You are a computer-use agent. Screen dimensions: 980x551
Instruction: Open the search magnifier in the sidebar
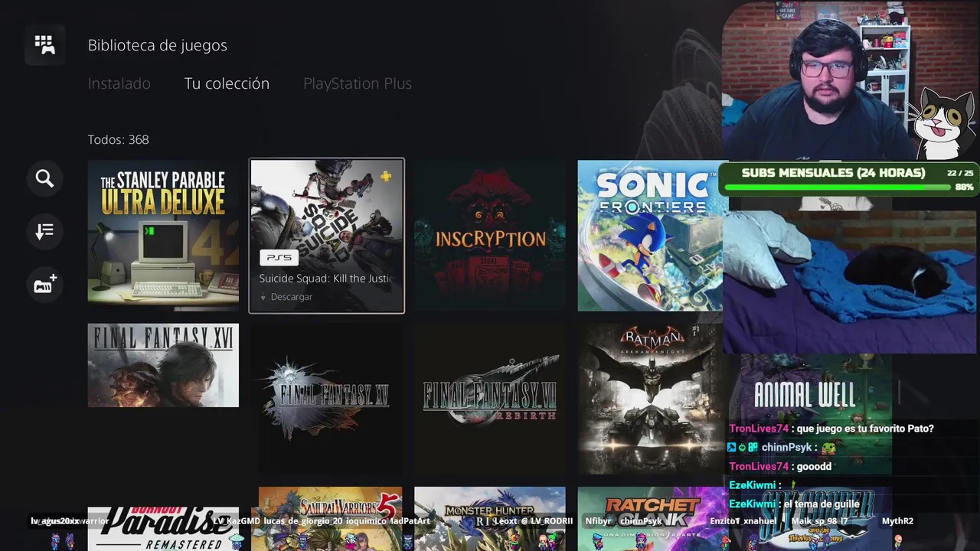point(44,179)
